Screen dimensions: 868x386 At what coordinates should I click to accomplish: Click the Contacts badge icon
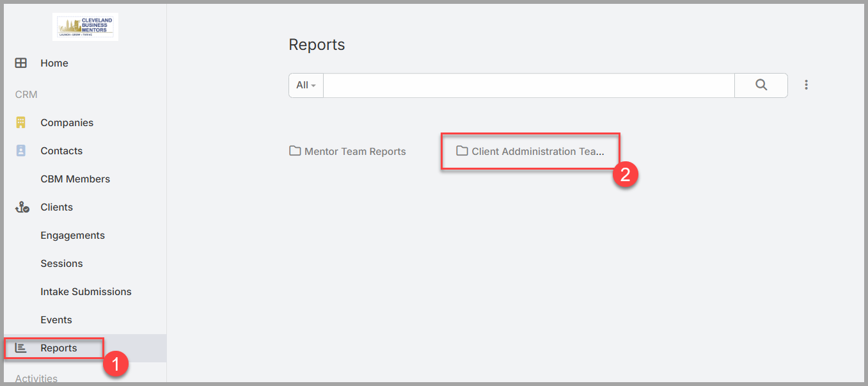[21, 150]
